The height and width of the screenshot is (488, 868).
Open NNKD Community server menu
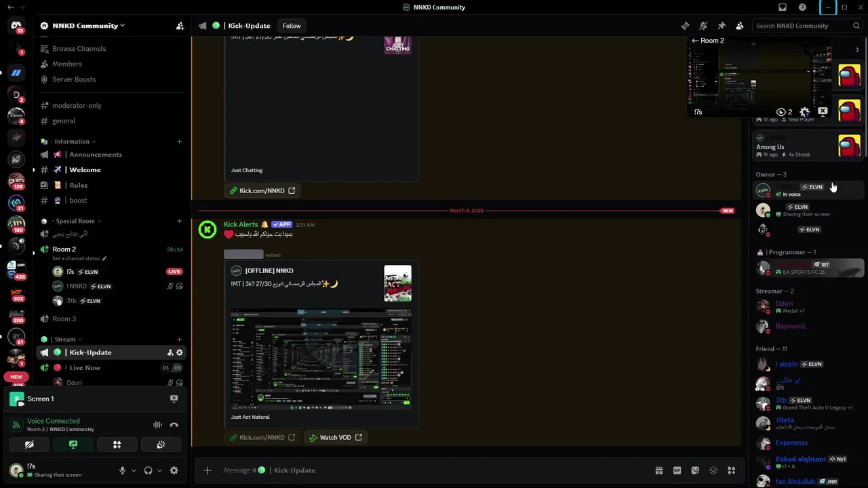coord(89,26)
